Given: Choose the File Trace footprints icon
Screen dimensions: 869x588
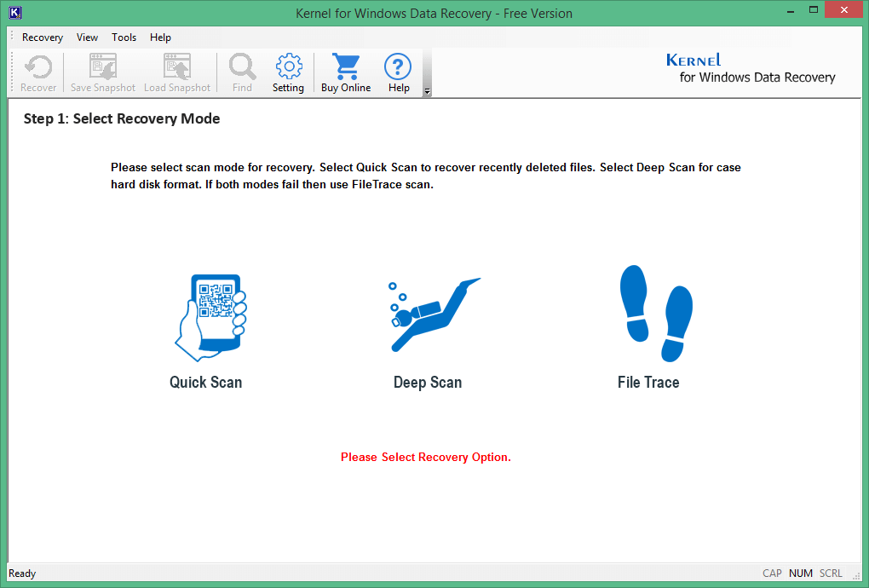Looking at the screenshot, I should [x=656, y=313].
